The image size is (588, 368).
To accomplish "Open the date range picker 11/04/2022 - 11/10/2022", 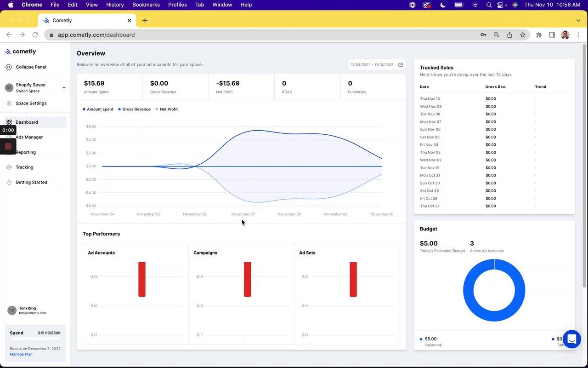I will coord(377,65).
